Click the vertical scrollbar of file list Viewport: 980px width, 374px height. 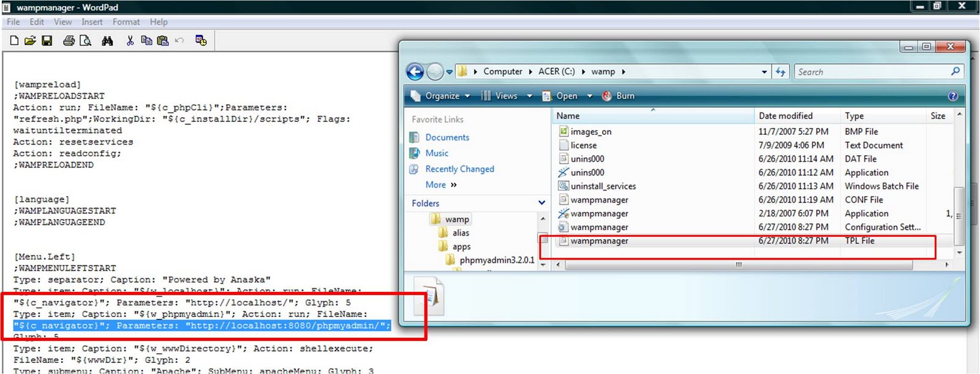[959, 216]
